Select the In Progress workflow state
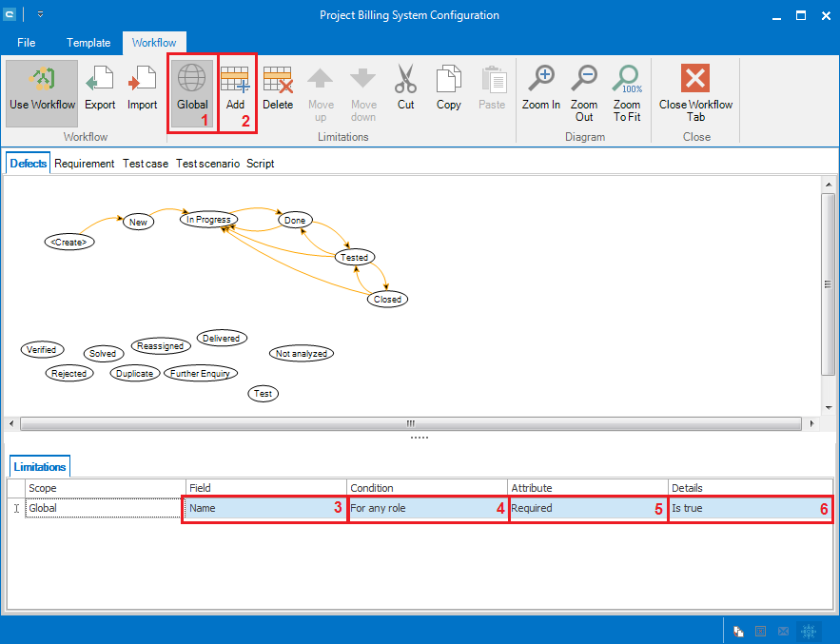Viewport: 840px width, 644px height. click(208, 220)
